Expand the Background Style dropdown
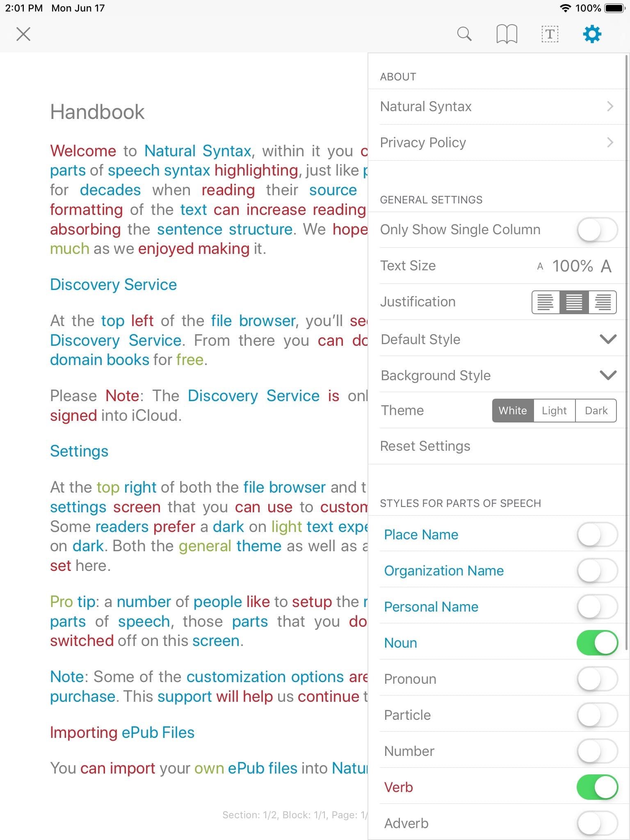The width and height of the screenshot is (630, 840). click(608, 375)
